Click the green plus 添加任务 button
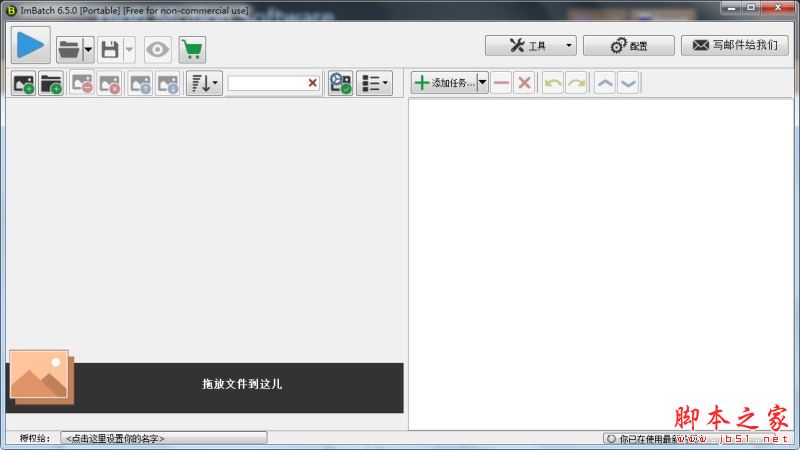800x450 pixels. click(444, 83)
